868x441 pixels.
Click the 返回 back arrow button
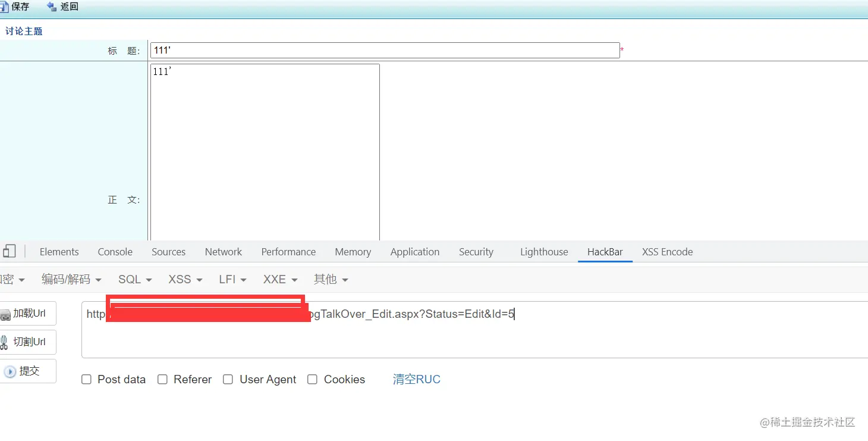[x=62, y=7]
